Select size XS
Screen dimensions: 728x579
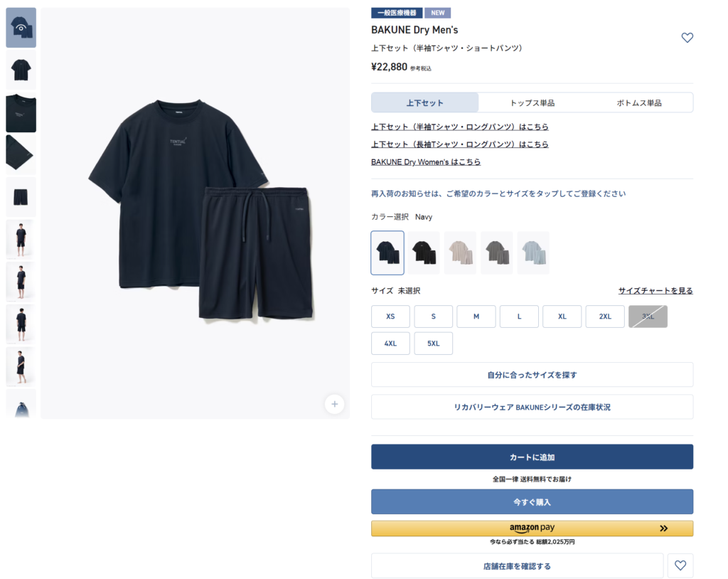pos(390,317)
